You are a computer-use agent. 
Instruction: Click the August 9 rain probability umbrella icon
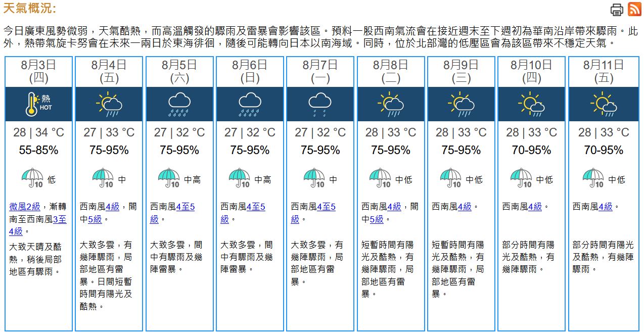(451, 178)
